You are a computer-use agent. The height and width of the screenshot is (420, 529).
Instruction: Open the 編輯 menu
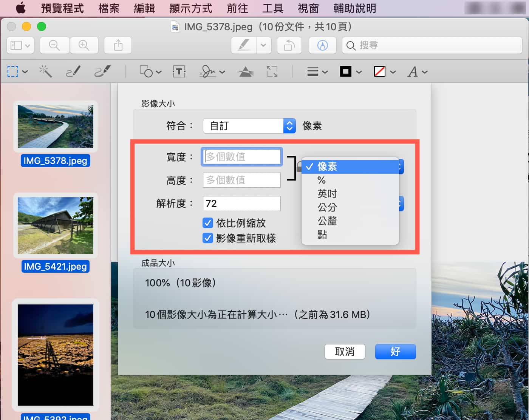pos(144,8)
